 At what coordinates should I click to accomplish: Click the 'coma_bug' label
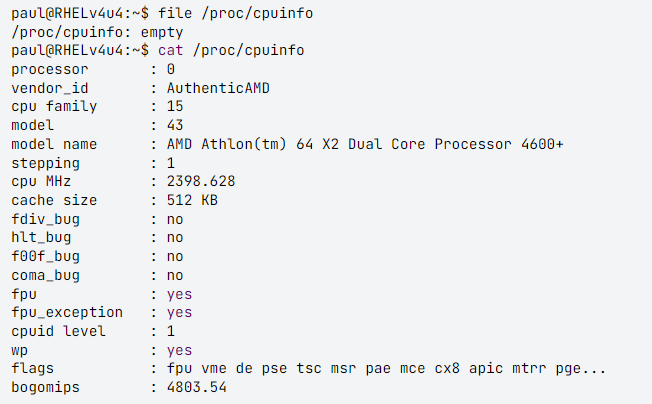click(44, 275)
